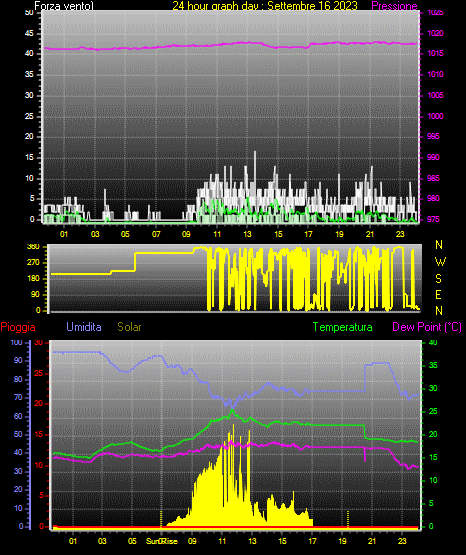
Task: Click the blue 'Umidita' legend label
Action: tap(84, 327)
